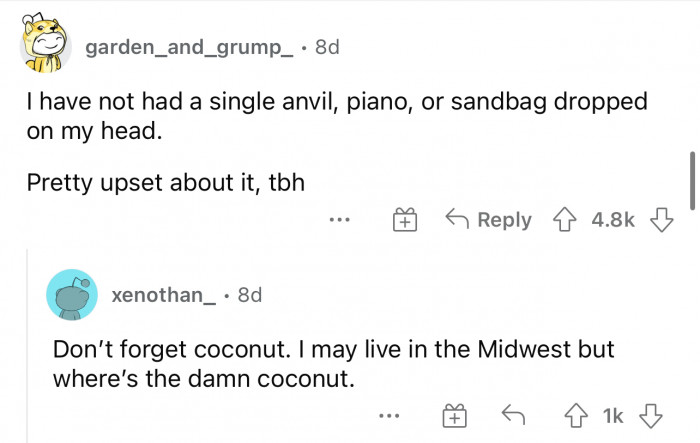Click xenothan_'s blue snoo avatar
700x443 pixels.
tap(72, 295)
